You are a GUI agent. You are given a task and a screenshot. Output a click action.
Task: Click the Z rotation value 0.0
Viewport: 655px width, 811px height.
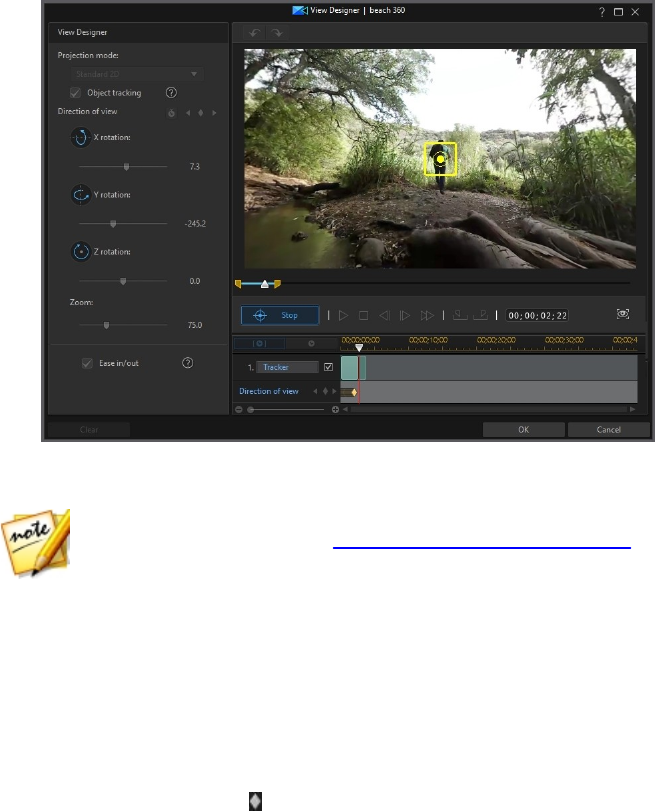195,281
